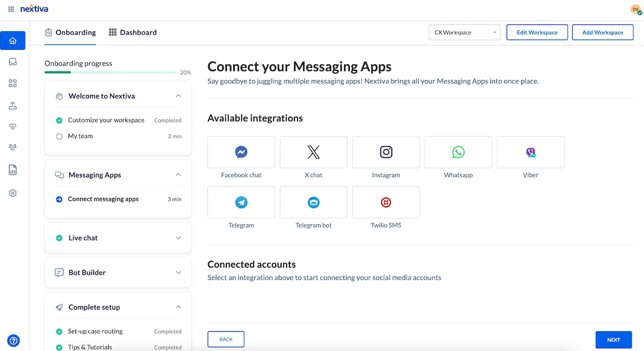Click the Bot Builder chat icon
This screenshot has height=351, width=644.
point(59,273)
